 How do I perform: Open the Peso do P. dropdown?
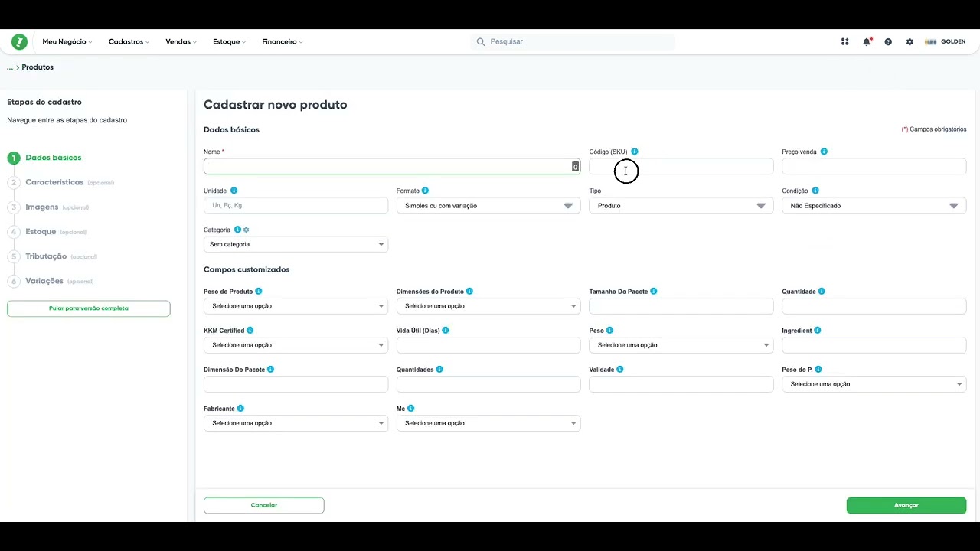click(874, 384)
